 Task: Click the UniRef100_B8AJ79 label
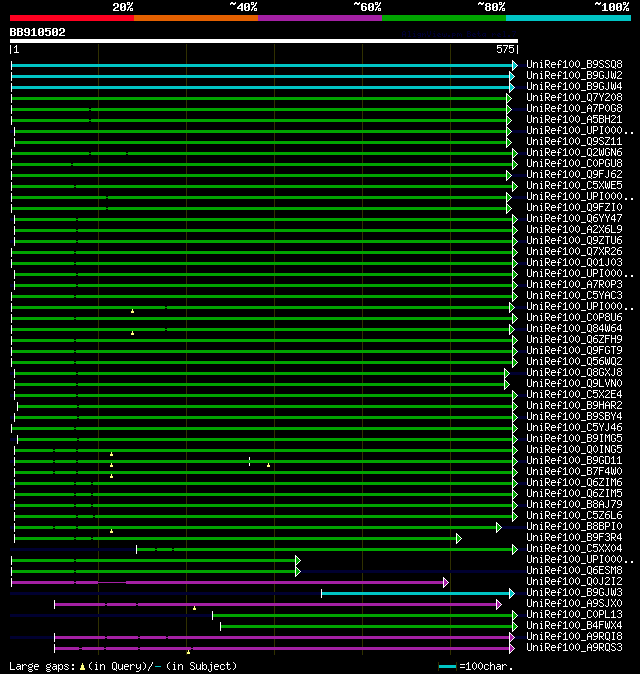click(x=574, y=505)
